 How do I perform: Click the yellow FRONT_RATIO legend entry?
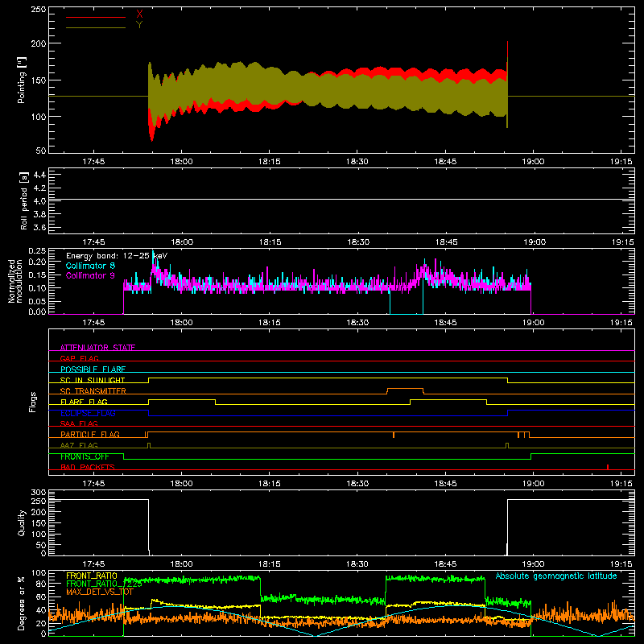coord(92,576)
